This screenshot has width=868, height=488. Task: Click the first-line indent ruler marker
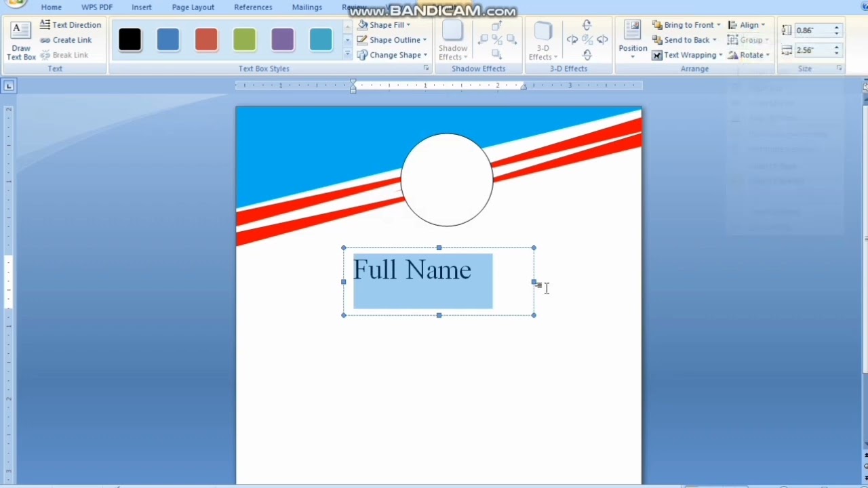[x=353, y=82]
